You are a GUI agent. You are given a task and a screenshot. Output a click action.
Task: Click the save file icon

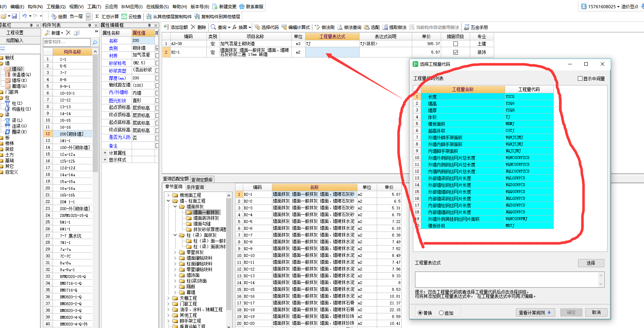tap(14, 16)
